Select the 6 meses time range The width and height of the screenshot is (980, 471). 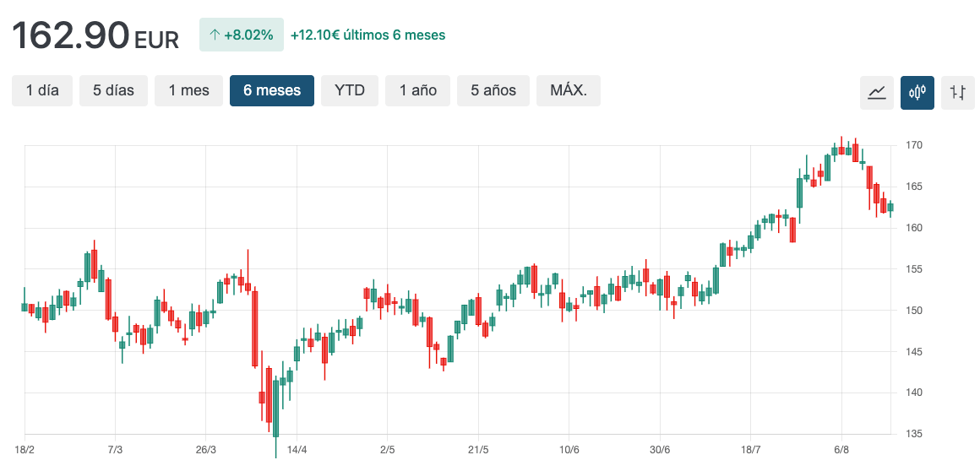(272, 90)
